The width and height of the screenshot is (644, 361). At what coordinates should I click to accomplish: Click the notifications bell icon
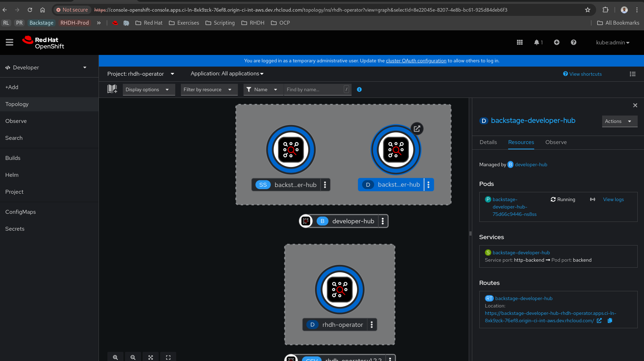[x=537, y=42]
